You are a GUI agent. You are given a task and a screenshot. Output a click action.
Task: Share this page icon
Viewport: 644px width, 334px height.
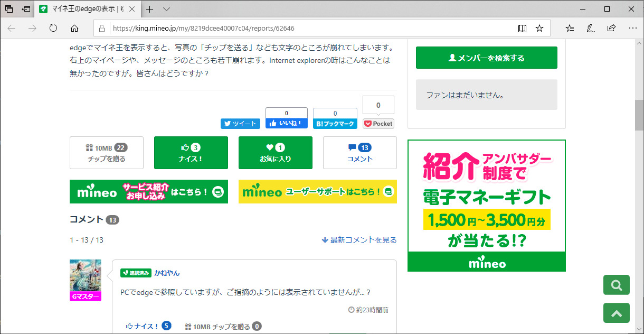coord(611,28)
